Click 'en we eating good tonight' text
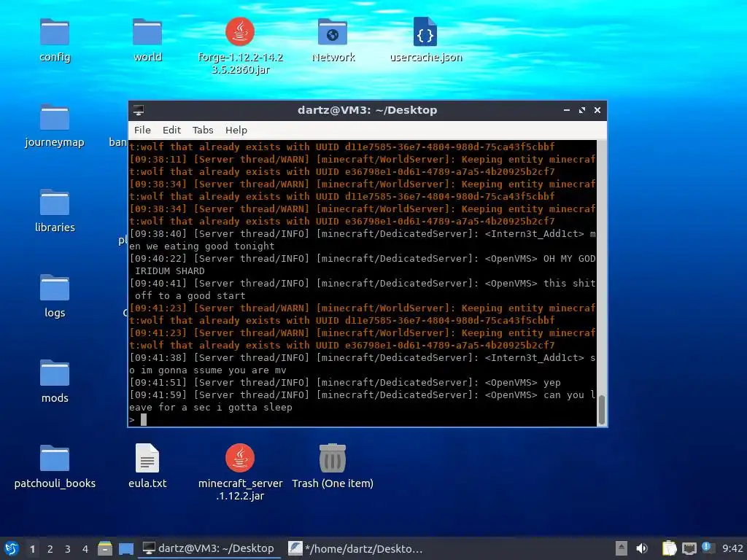 (202, 246)
